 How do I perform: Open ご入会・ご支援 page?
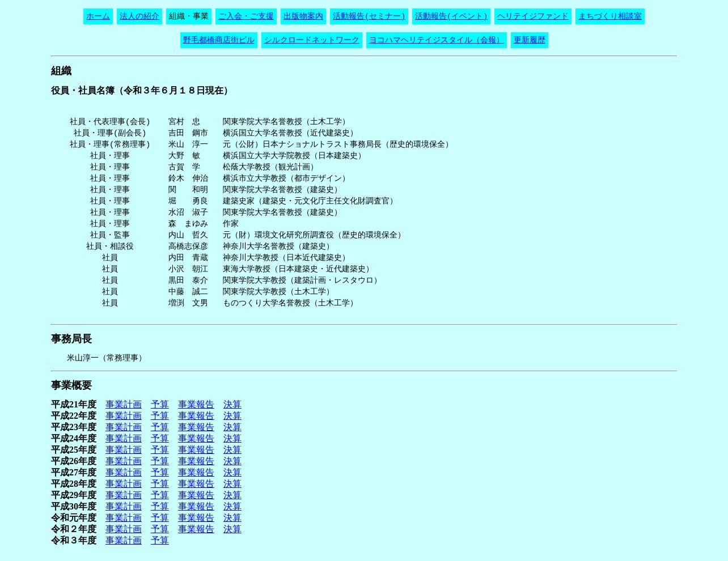click(x=246, y=16)
